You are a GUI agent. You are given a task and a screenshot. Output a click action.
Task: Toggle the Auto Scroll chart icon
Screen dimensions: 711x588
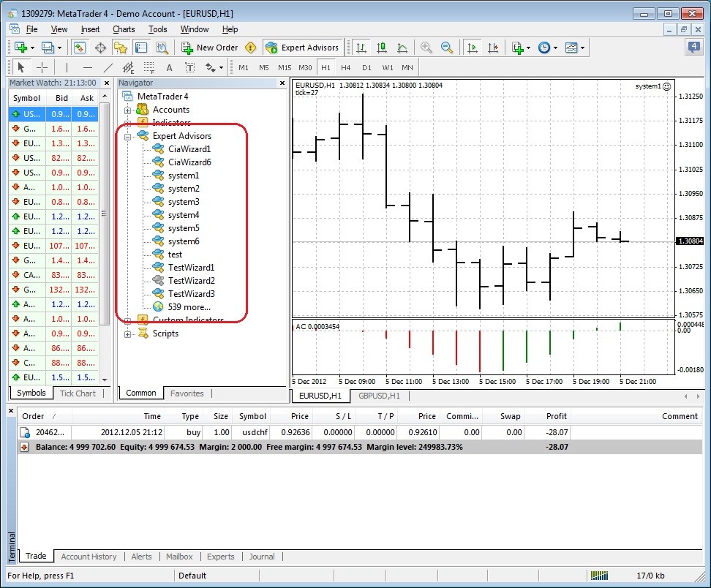pyautogui.click(x=473, y=48)
